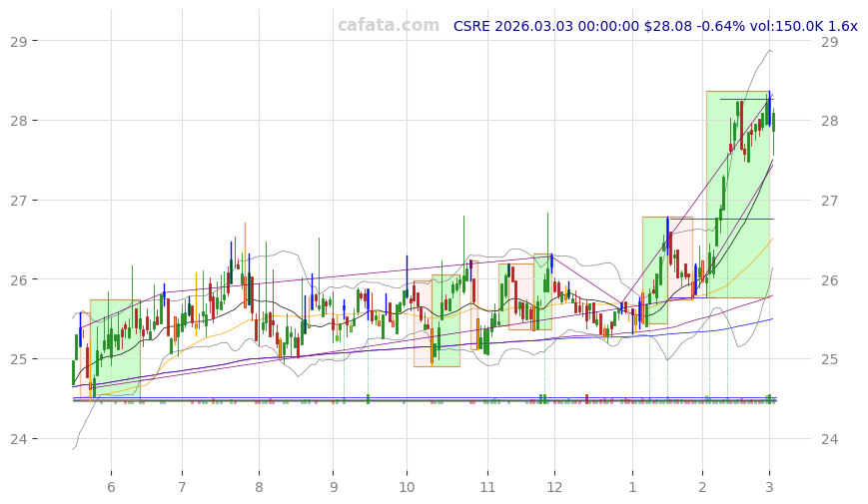Screen dimensions: 868x504
Task: Click the right y-axis label 25
Action: coord(830,359)
